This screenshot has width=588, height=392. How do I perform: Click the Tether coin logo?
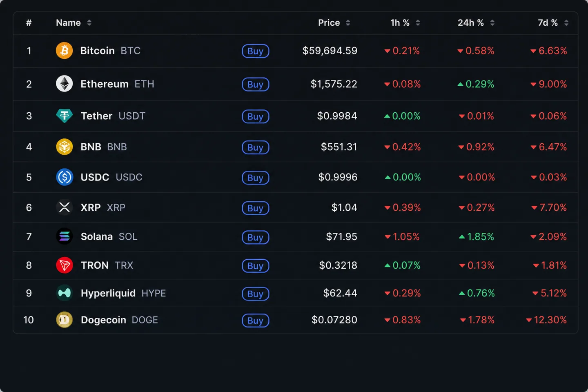pos(64,116)
